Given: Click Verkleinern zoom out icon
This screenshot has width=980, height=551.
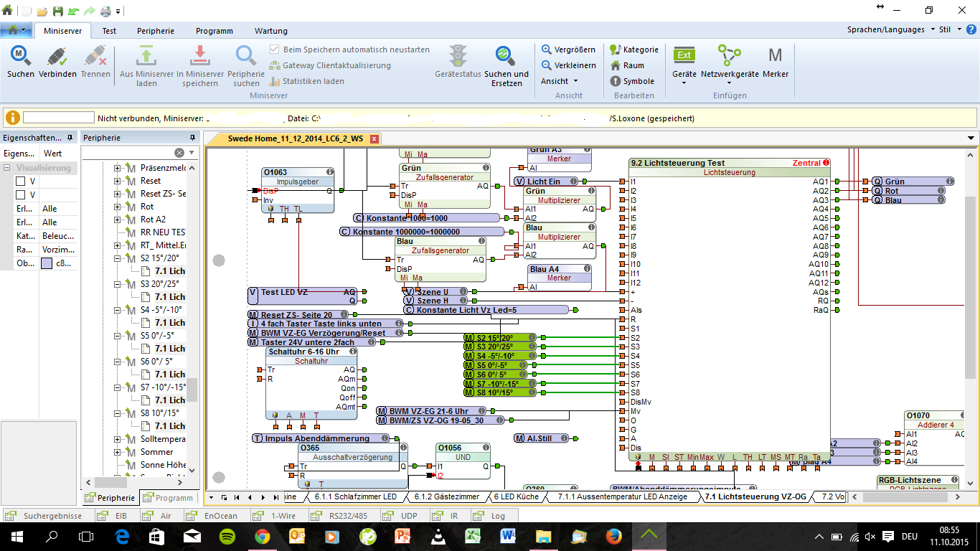Looking at the screenshot, I should coord(547,65).
